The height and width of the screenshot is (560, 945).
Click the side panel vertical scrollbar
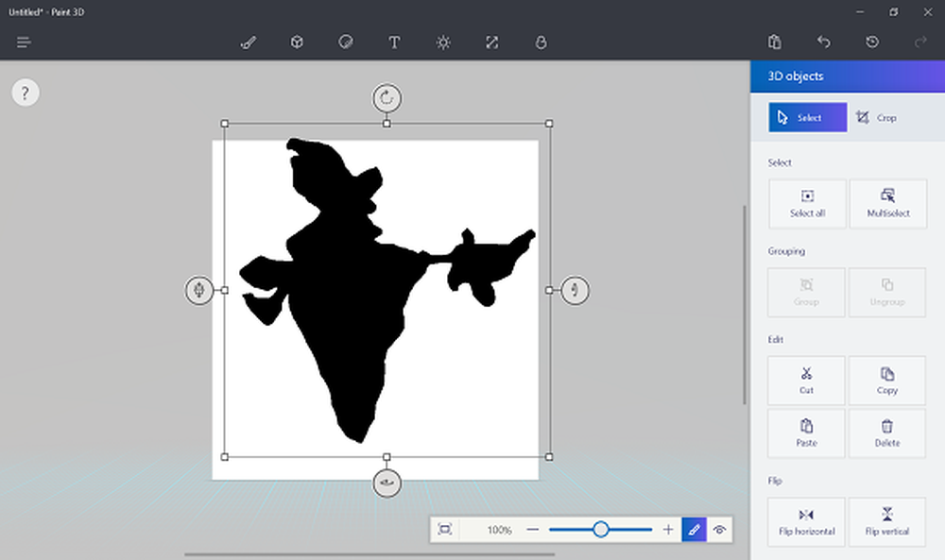[x=745, y=305]
